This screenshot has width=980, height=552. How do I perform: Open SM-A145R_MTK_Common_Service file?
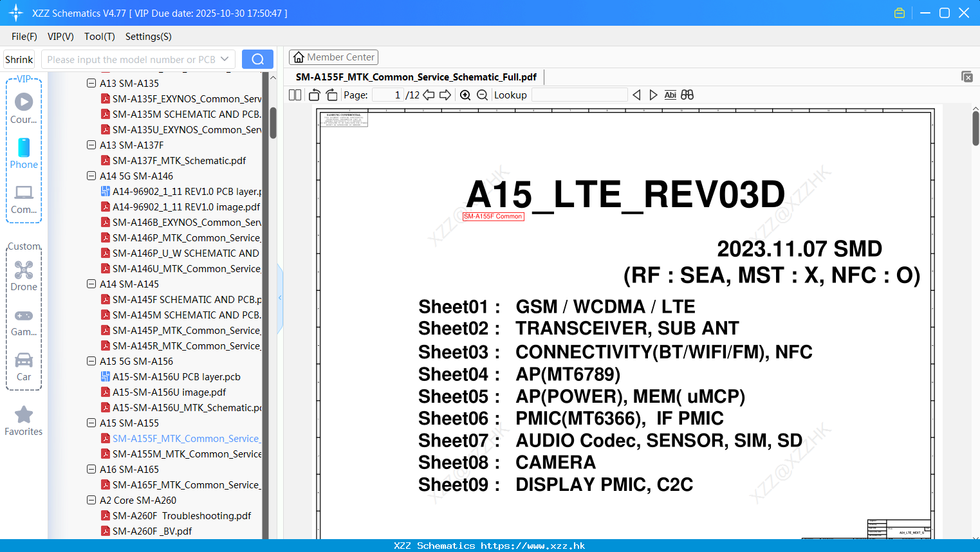click(181, 345)
